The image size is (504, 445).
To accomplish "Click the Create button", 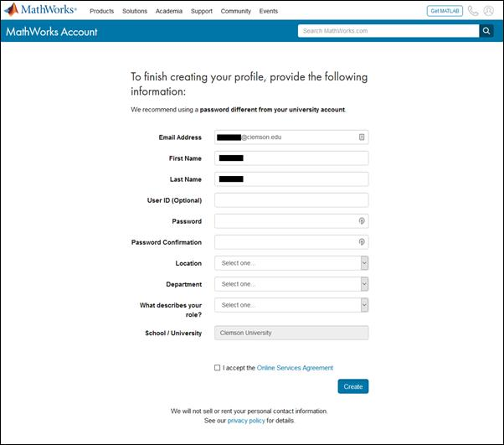I will [x=353, y=386].
